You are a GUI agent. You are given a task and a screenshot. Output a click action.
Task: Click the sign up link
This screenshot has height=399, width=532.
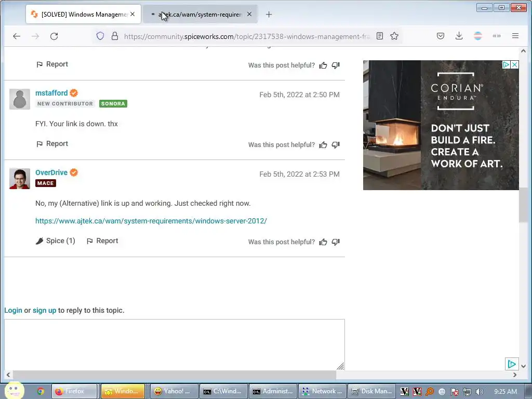click(x=44, y=310)
